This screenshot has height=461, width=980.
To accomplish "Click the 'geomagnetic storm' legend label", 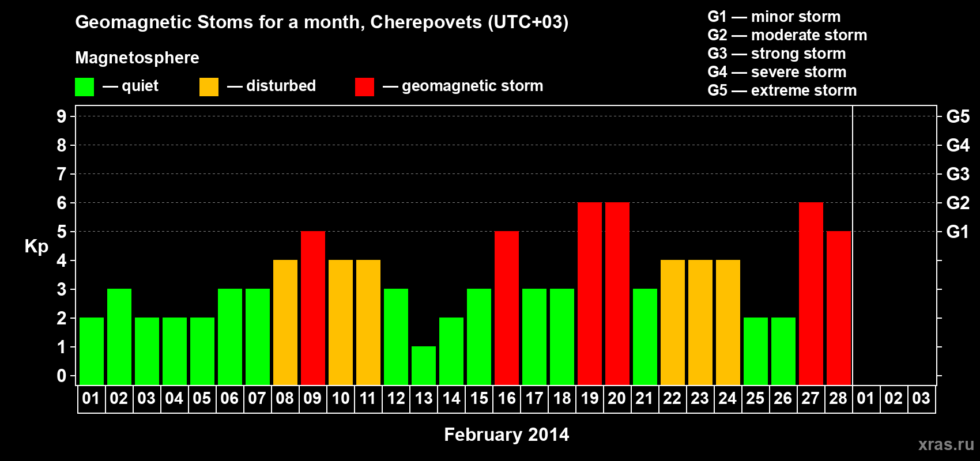I will 473,86.
